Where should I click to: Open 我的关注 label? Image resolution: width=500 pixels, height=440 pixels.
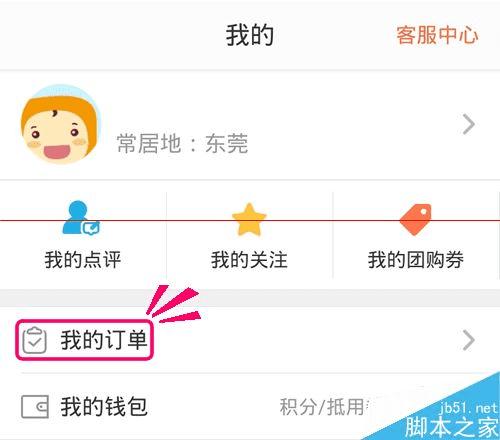(249, 260)
